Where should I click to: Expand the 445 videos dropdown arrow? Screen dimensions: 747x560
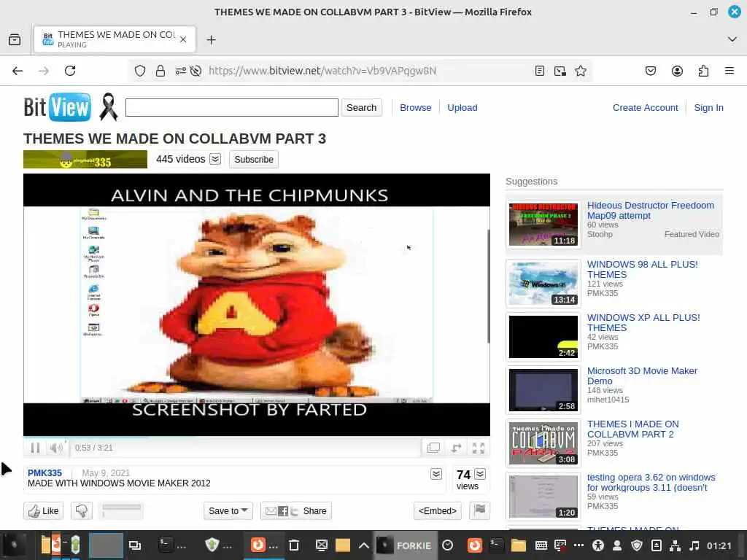click(215, 159)
